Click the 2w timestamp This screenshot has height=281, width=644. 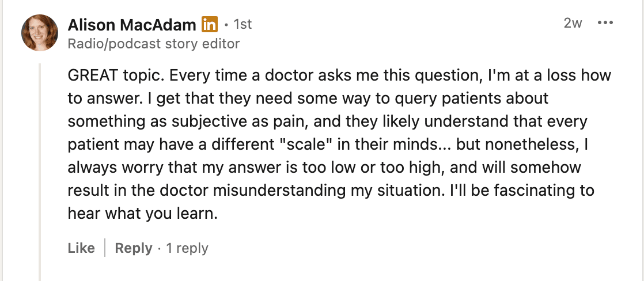[573, 24]
